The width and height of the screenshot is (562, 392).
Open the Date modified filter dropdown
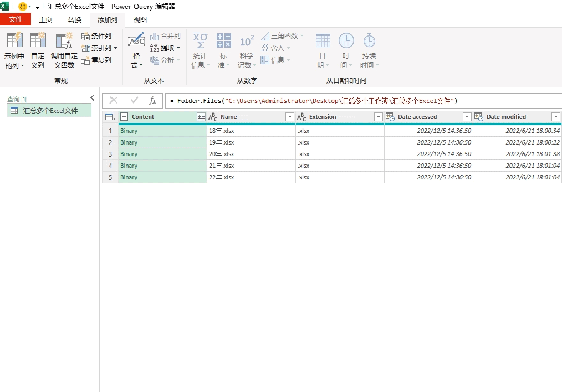click(x=555, y=117)
